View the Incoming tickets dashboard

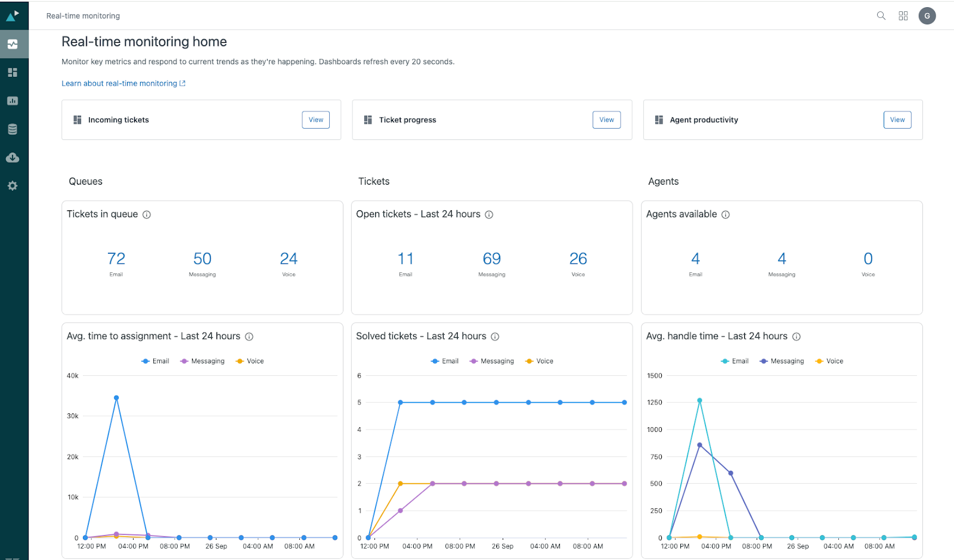point(315,120)
